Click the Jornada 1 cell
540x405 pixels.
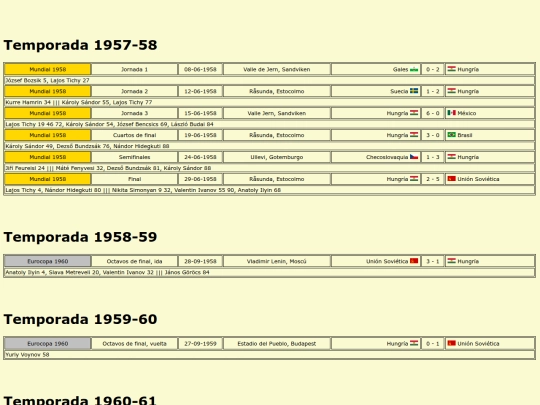(x=134, y=69)
